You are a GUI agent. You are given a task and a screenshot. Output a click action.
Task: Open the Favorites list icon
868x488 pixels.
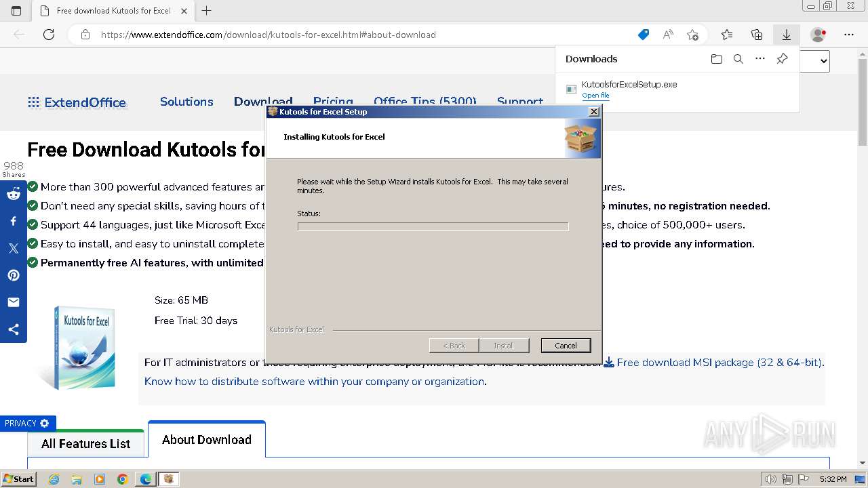[x=727, y=35]
